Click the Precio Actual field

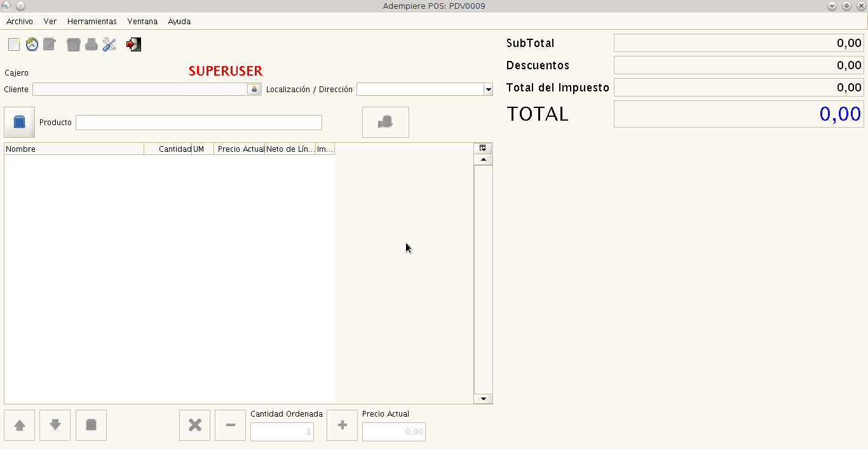tap(394, 432)
